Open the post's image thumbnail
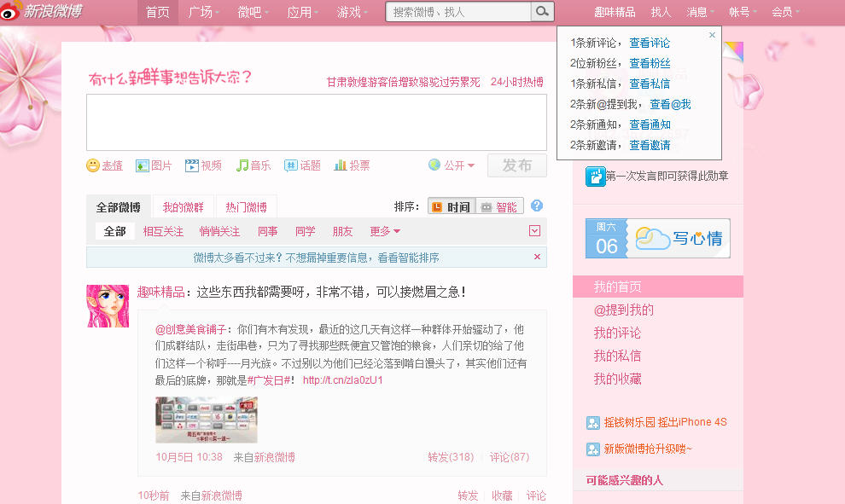 pos(206,420)
